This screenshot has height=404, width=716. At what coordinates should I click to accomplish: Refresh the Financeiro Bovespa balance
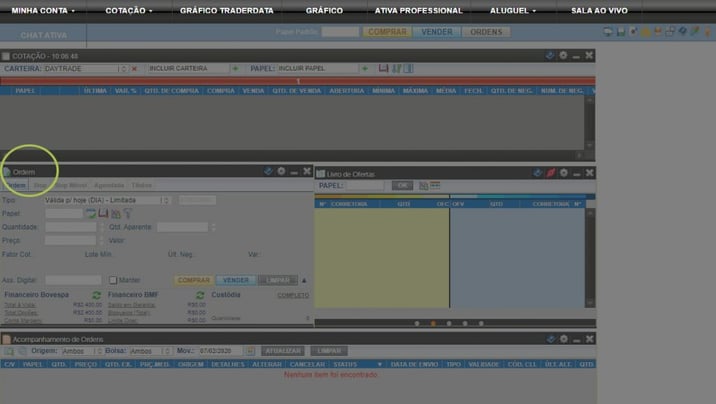[96, 296]
